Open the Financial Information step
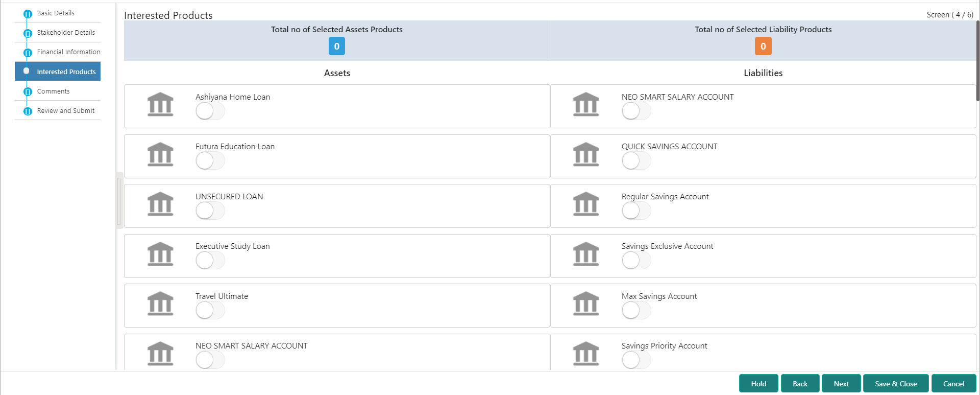Viewport: 980px width, 395px height. (68, 52)
